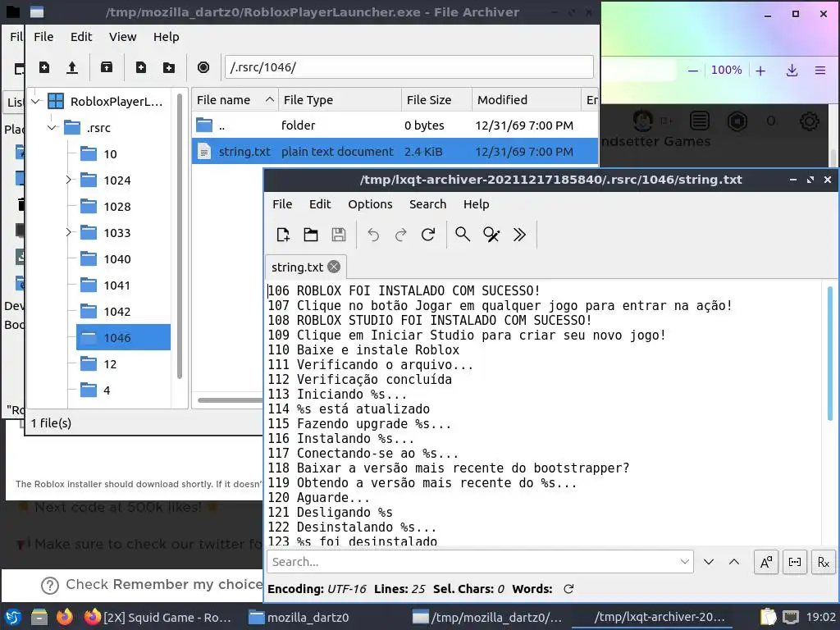Switch to /tmp/mozilla_dartz0/... taskbar window

click(x=487, y=617)
